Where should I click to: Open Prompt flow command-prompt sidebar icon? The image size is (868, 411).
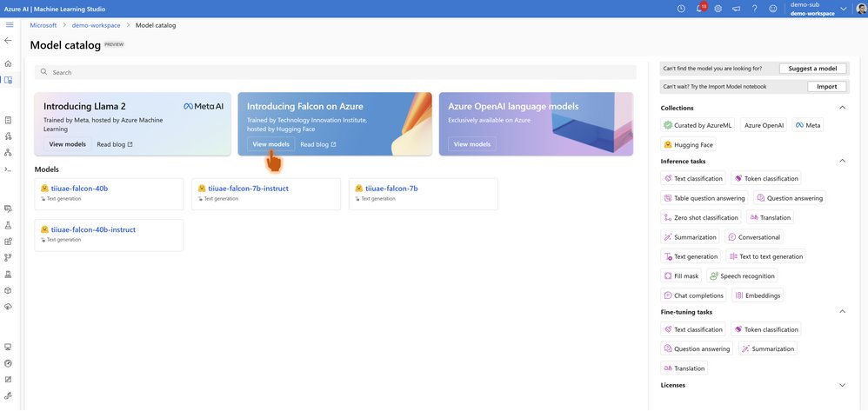click(8, 169)
